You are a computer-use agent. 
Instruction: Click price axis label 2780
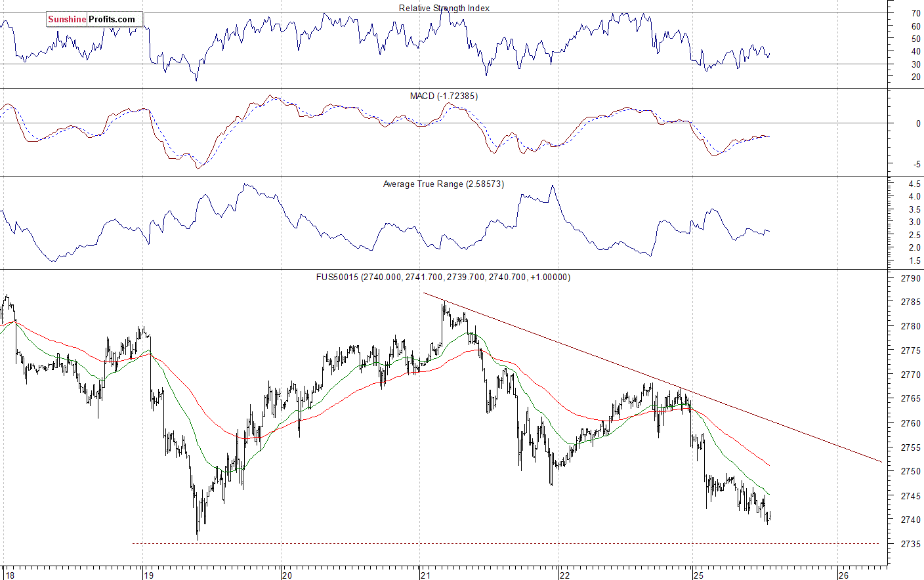(911, 326)
